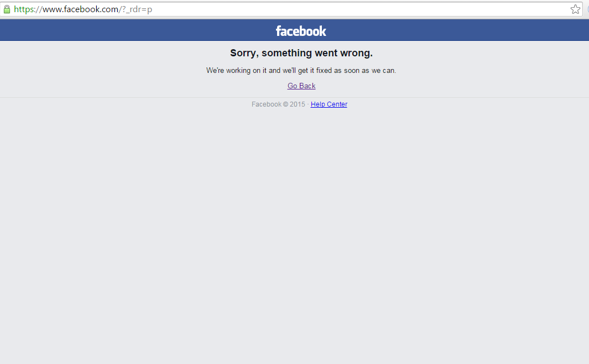
Task: Click the green padlock security icon
Action: coord(7,9)
